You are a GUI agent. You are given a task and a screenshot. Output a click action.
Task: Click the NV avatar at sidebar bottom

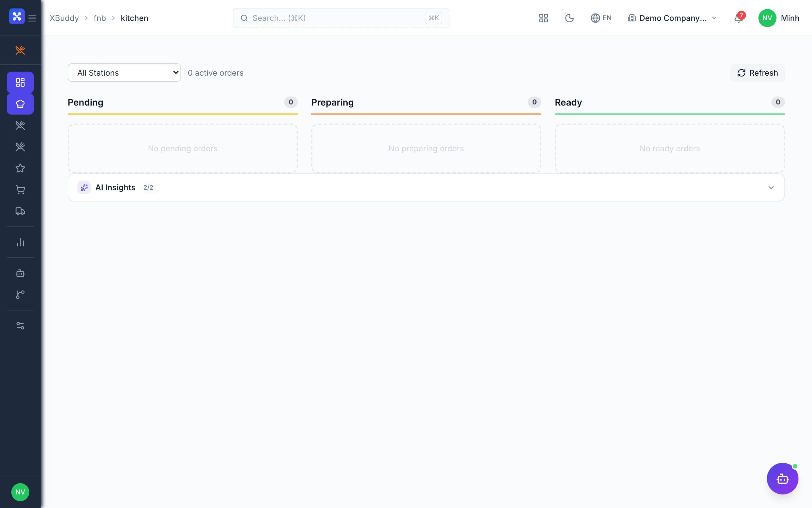point(20,492)
